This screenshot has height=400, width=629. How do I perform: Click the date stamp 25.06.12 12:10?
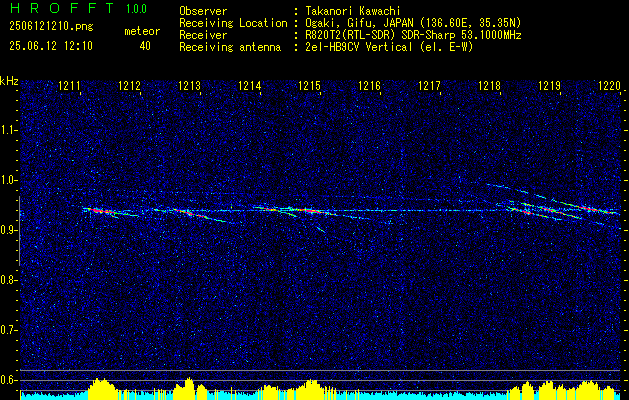tap(51, 46)
